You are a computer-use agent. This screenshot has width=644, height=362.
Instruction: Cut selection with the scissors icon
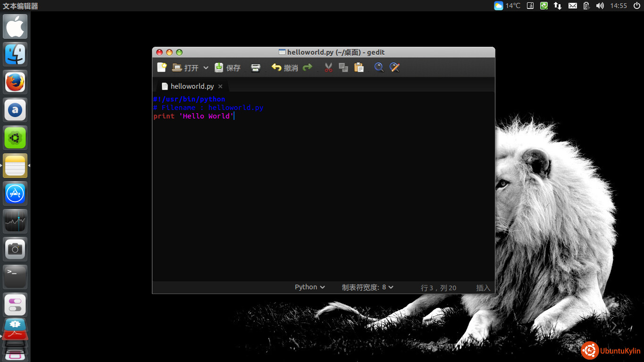click(328, 67)
